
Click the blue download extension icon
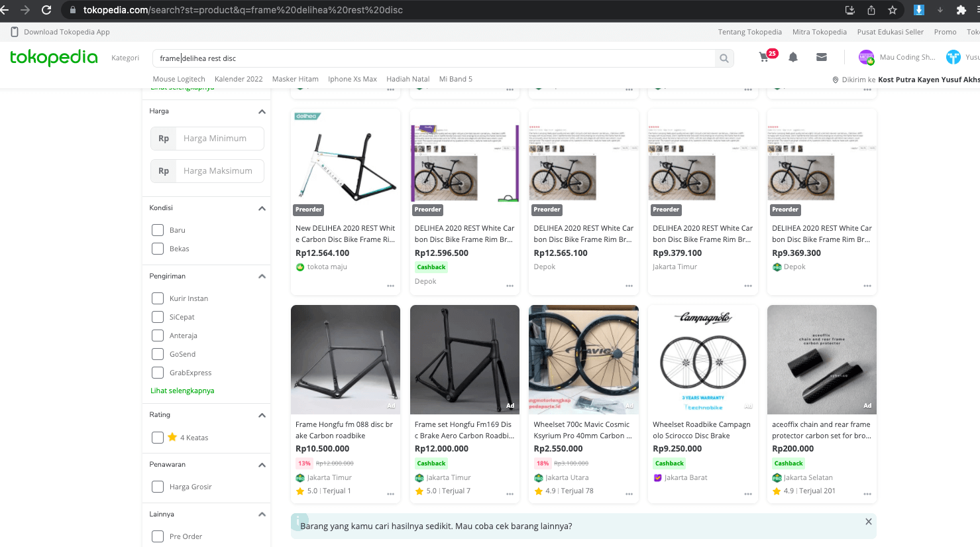coord(919,10)
